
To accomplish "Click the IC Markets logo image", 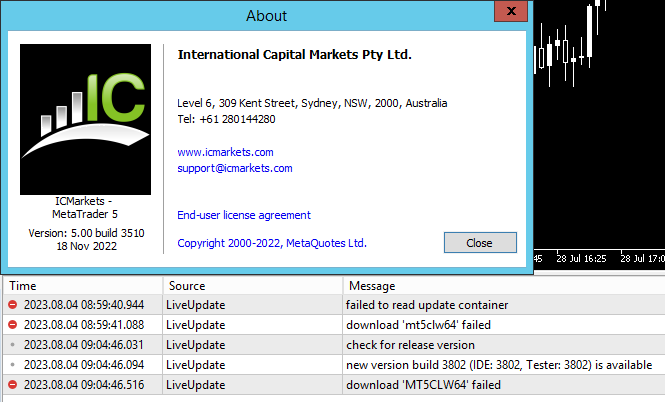I will [x=85, y=119].
